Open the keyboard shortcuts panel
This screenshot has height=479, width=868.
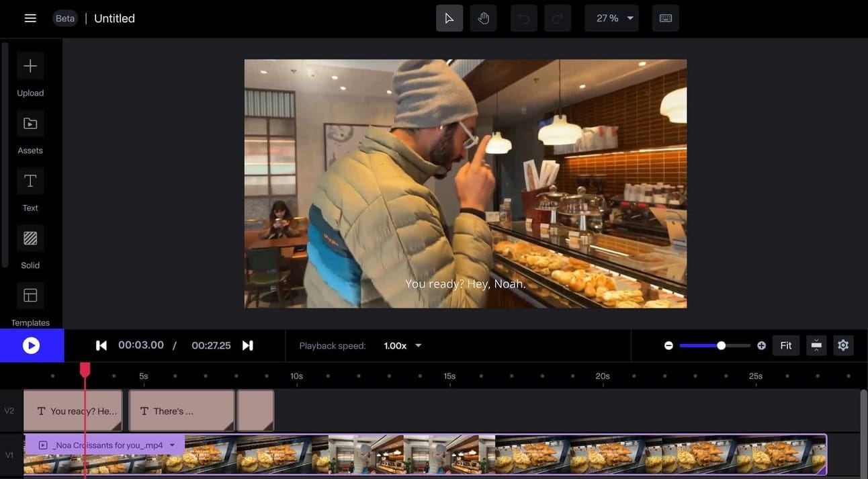tap(665, 18)
